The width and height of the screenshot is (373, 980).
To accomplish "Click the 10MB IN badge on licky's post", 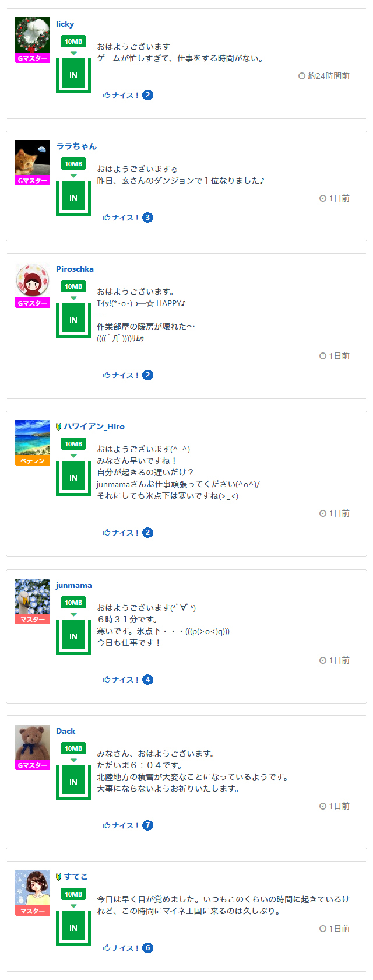I will (x=73, y=65).
